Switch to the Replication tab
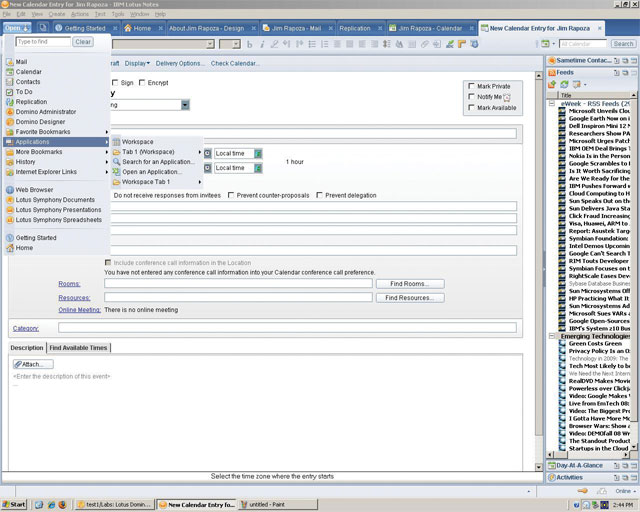This screenshot has height=512, width=640. point(355,28)
